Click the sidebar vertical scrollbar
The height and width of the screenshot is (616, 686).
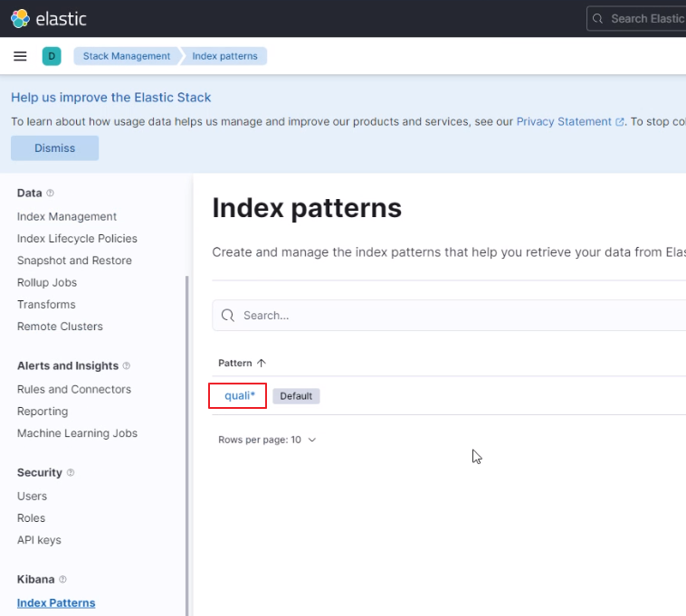[187, 446]
